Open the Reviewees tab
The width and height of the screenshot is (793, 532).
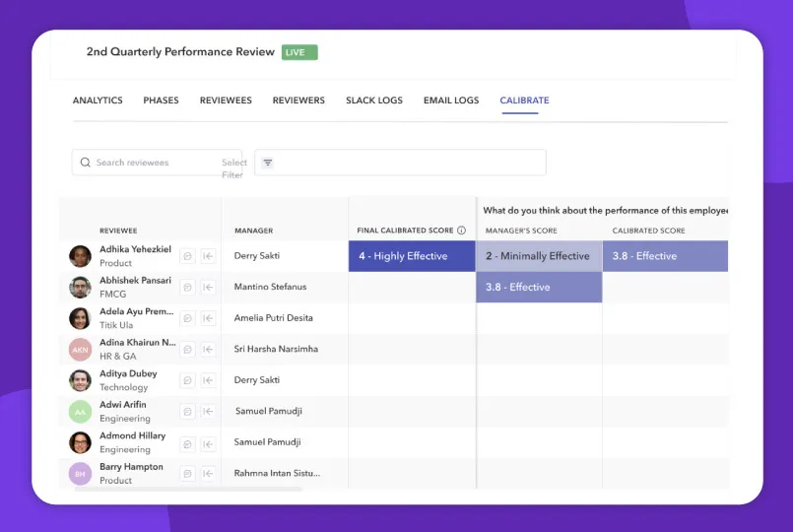tap(226, 100)
